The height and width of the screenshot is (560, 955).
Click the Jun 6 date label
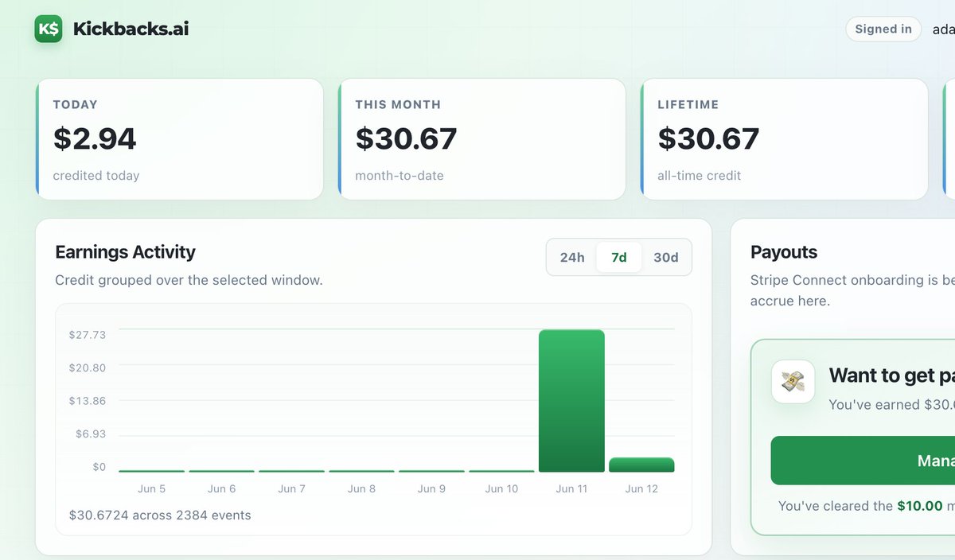221,488
